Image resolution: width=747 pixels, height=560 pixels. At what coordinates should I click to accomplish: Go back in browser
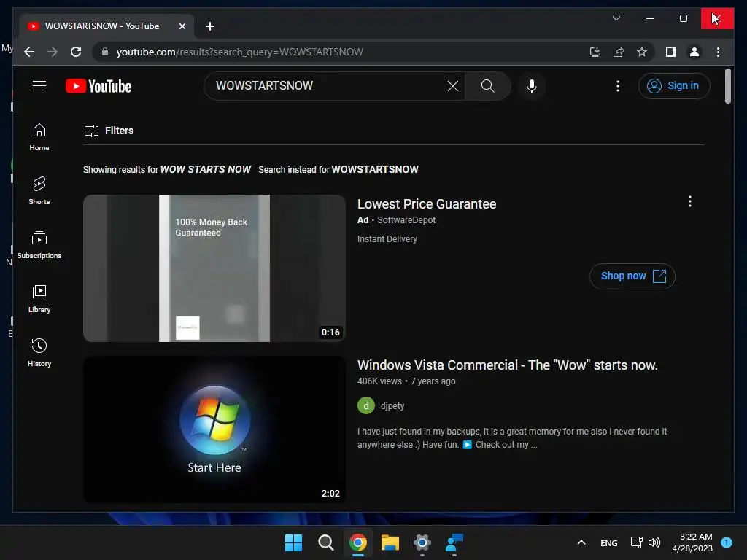click(x=29, y=52)
